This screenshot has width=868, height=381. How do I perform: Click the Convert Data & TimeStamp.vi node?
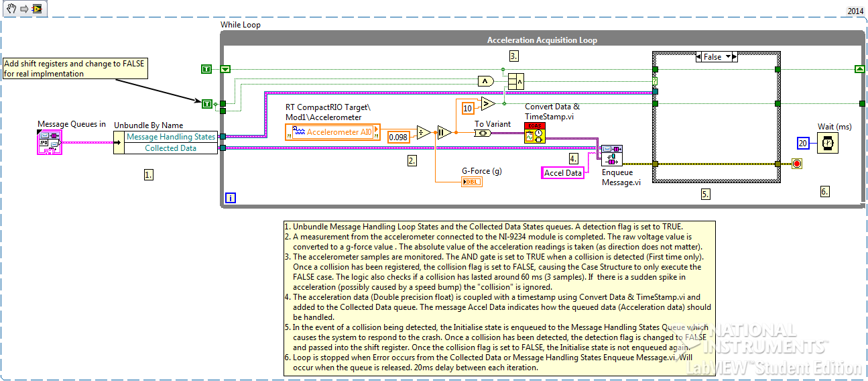pyautogui.click(x=535, y=133)
